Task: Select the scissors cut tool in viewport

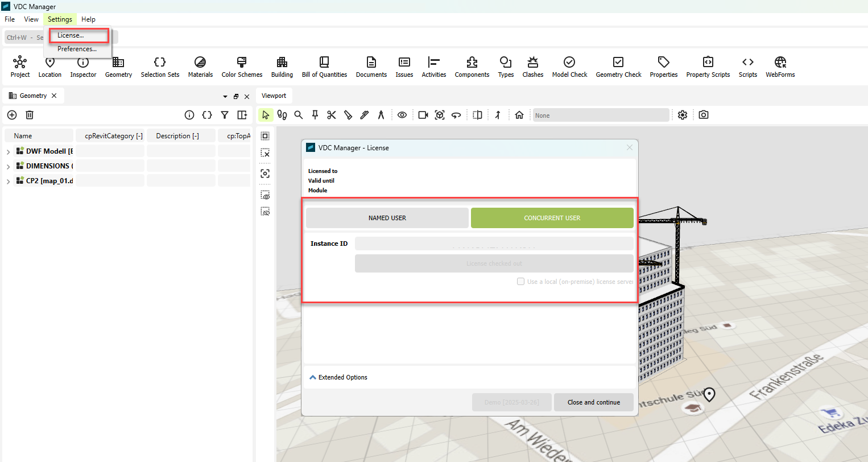Action: click(332, 115)
